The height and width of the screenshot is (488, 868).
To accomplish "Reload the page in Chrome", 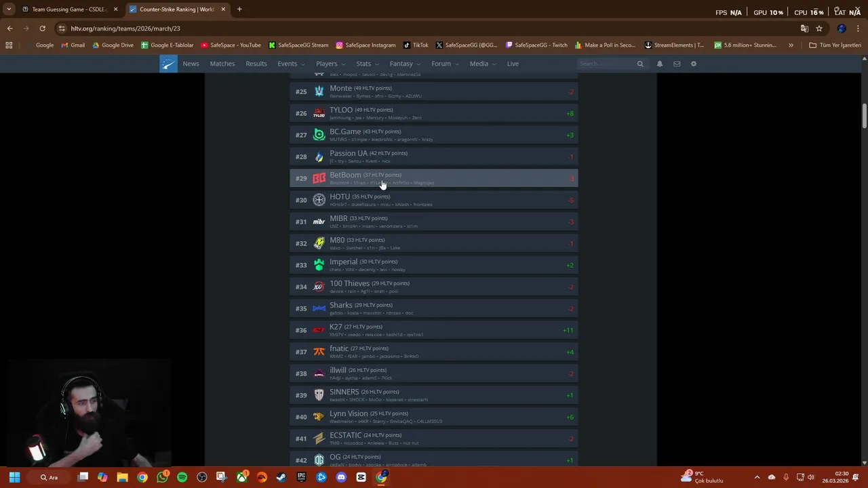I will point(42,28).
